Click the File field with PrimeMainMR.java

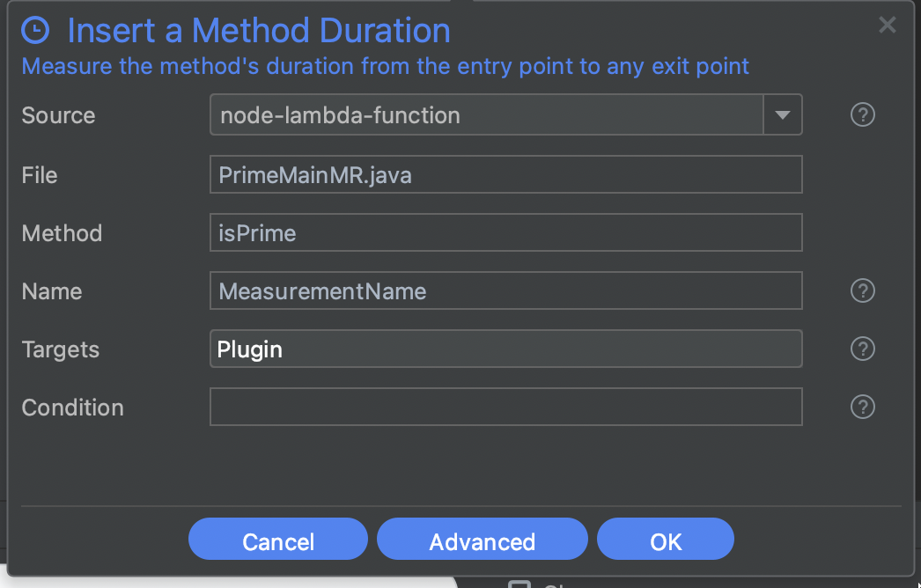click(x=505, y=174)
